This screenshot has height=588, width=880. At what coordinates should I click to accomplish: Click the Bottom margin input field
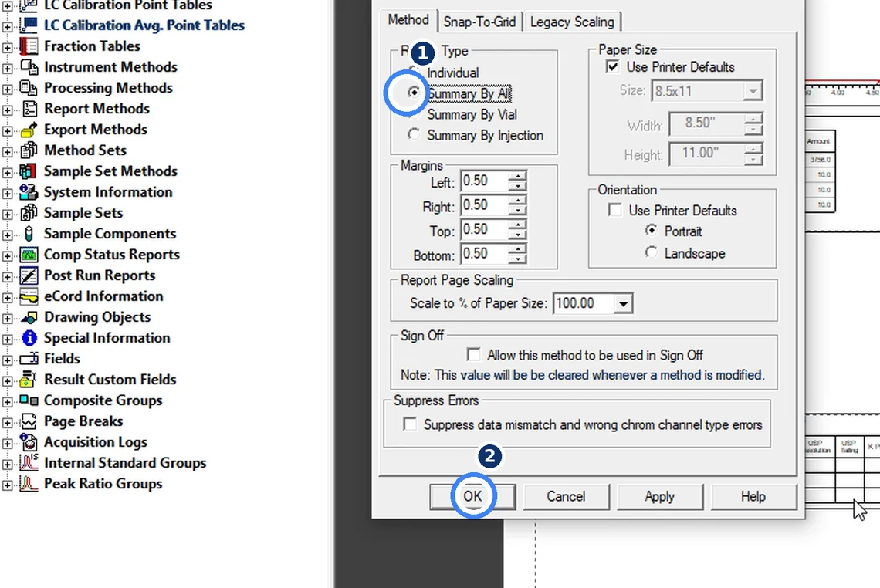point(484,254)
